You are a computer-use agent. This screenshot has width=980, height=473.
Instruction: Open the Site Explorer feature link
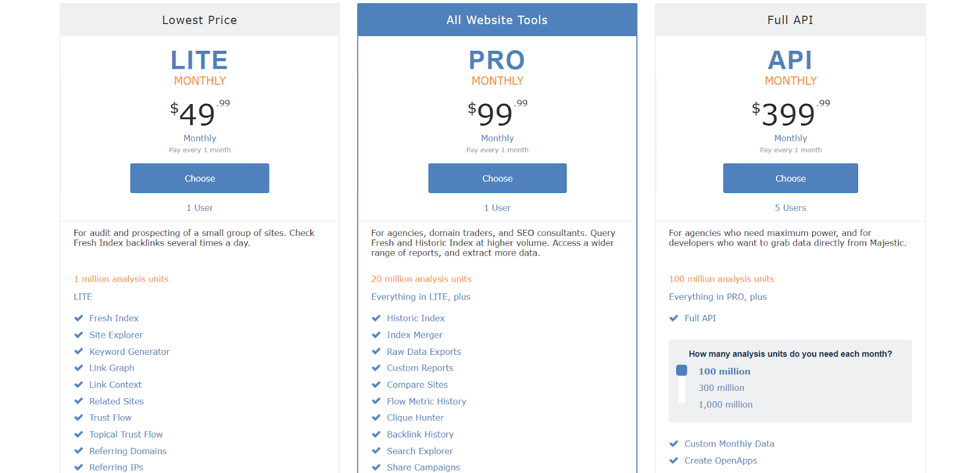pos(116,335)
